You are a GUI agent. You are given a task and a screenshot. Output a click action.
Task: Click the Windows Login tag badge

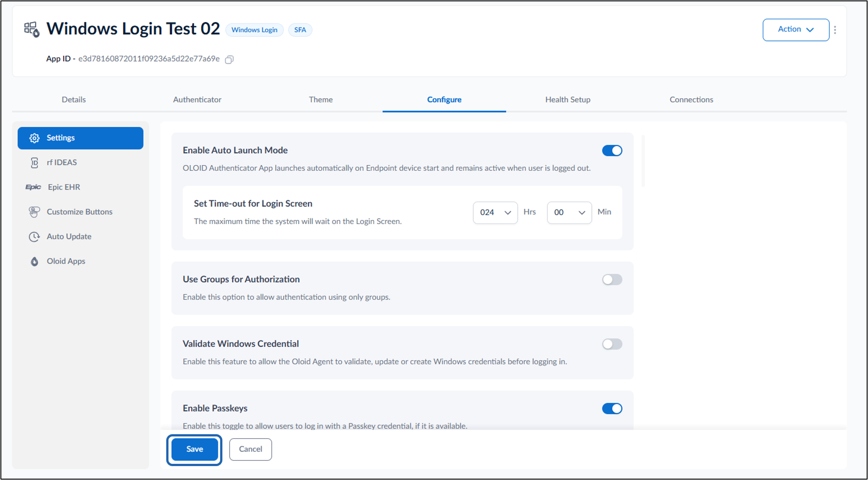pyautogui.click(x=254, y=30)
